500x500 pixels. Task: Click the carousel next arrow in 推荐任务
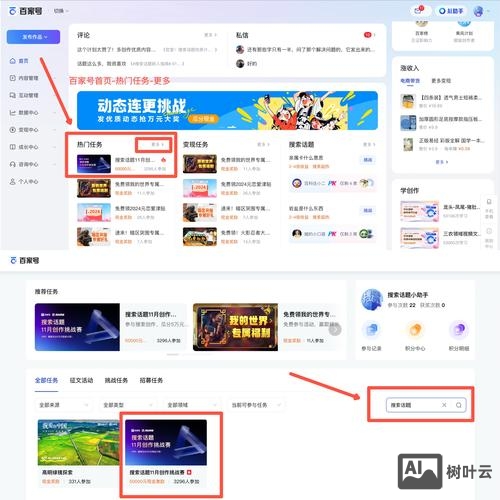335,330
